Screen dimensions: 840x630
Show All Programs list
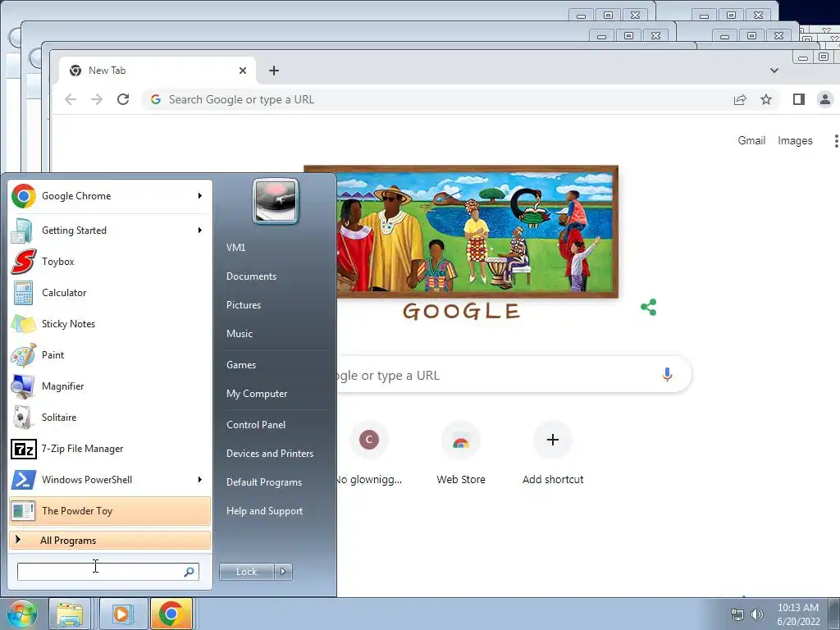click(x=110, y=540)
